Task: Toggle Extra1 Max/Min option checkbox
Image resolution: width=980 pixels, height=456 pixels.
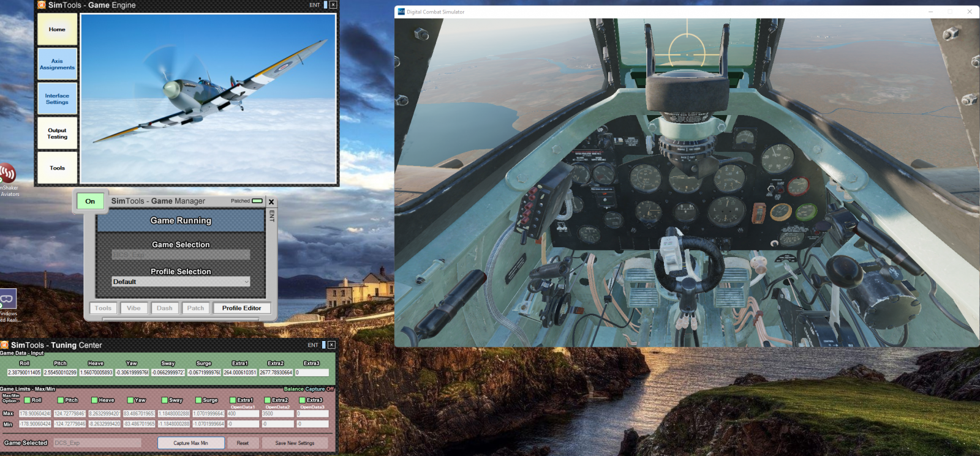Action: click(233, 400)
